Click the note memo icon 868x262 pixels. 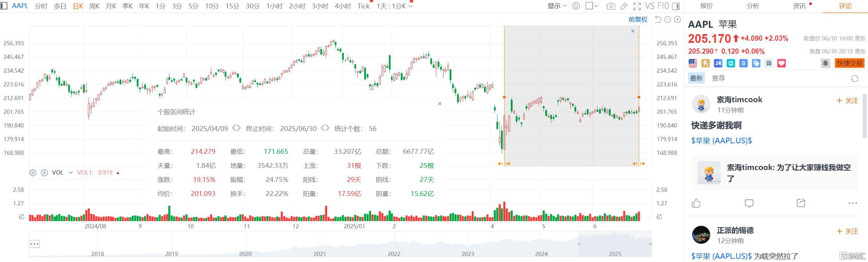pyautogui.click(x=769, y=63)
